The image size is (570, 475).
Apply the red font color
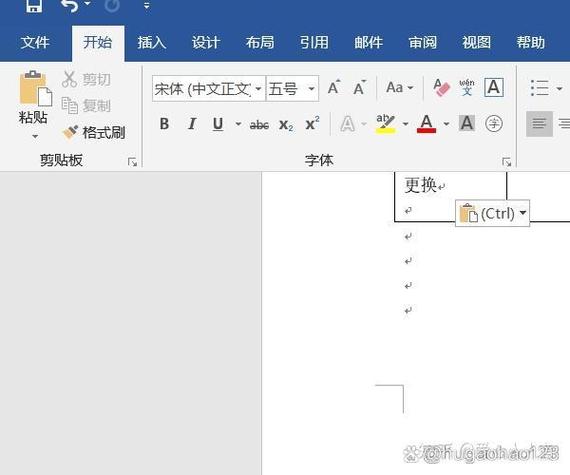(x=426, y=124)
